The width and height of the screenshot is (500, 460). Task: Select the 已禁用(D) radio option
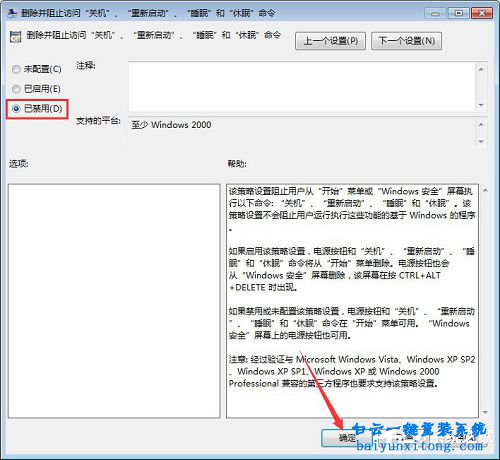37,109
